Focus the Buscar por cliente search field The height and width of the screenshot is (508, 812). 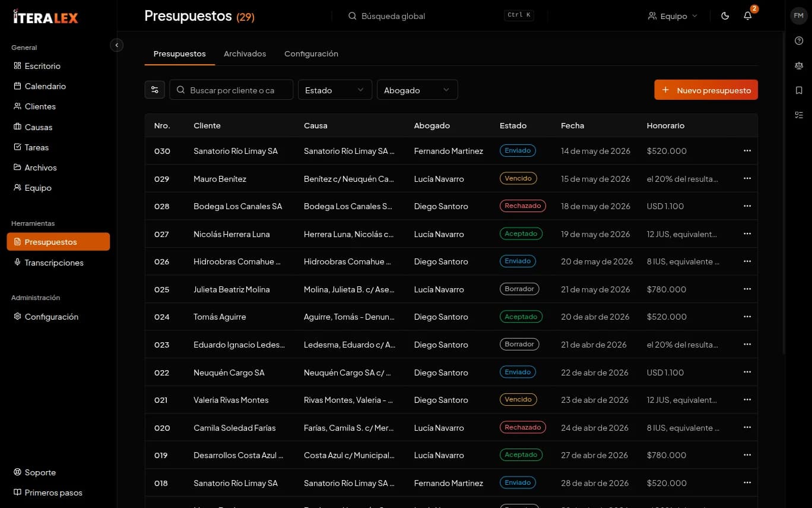pos(231,90)
